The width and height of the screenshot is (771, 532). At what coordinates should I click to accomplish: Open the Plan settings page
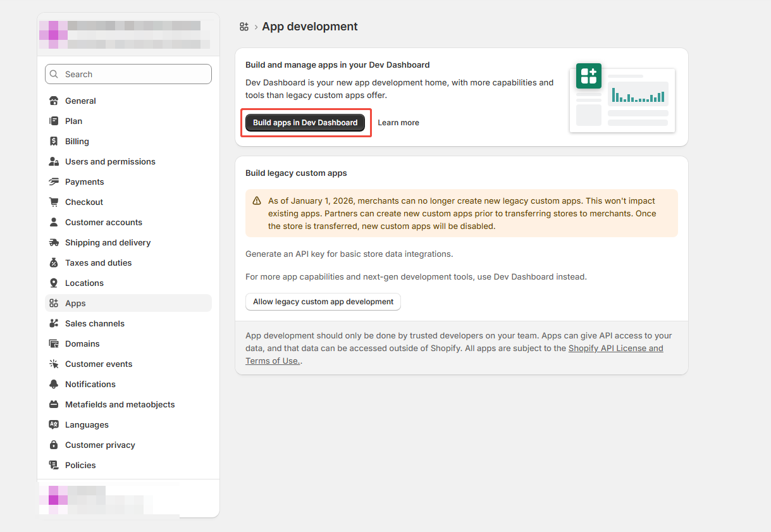73,121
